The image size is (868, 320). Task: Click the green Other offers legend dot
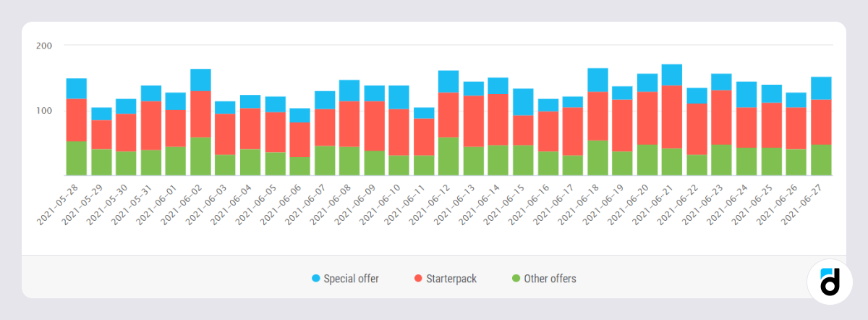[x=516, y=279]
